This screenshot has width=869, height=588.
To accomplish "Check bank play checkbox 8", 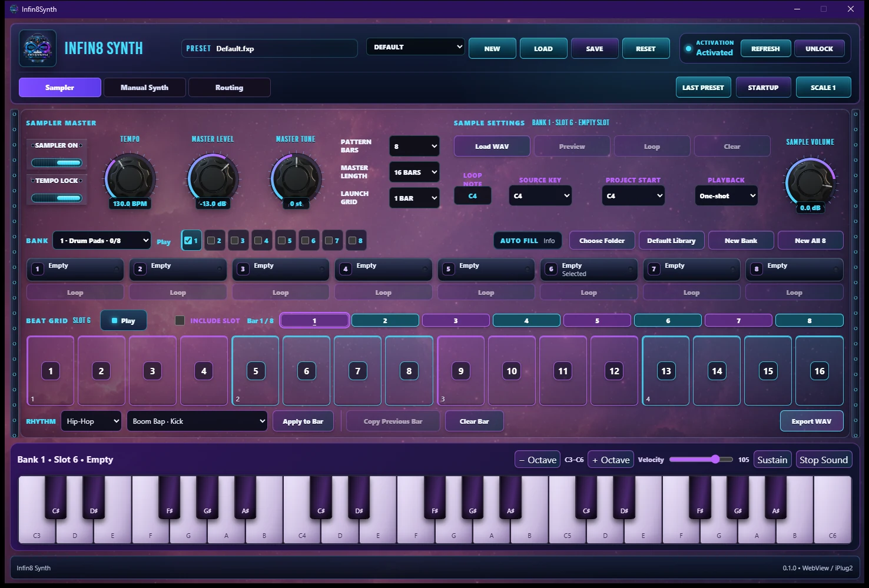I will coord(353,240).
